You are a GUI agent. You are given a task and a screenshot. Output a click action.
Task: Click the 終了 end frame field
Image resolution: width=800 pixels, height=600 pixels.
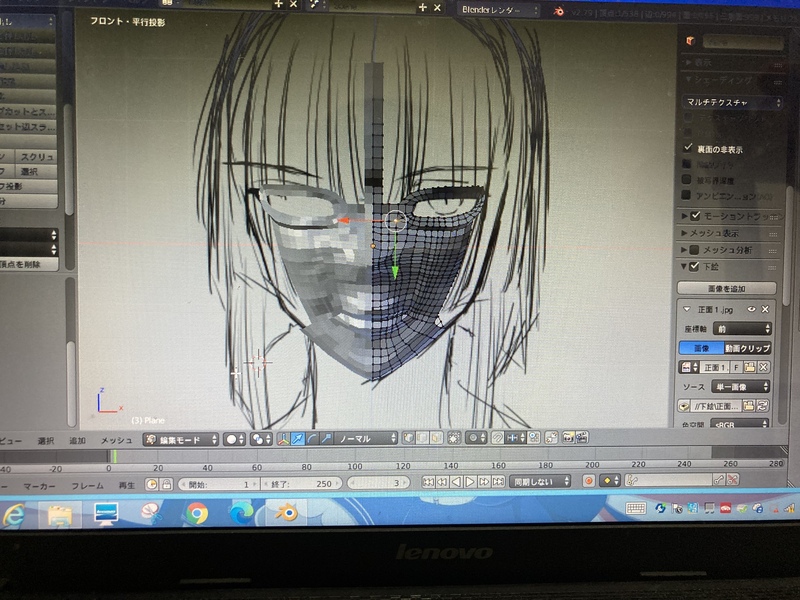click(x=301, y=484)
